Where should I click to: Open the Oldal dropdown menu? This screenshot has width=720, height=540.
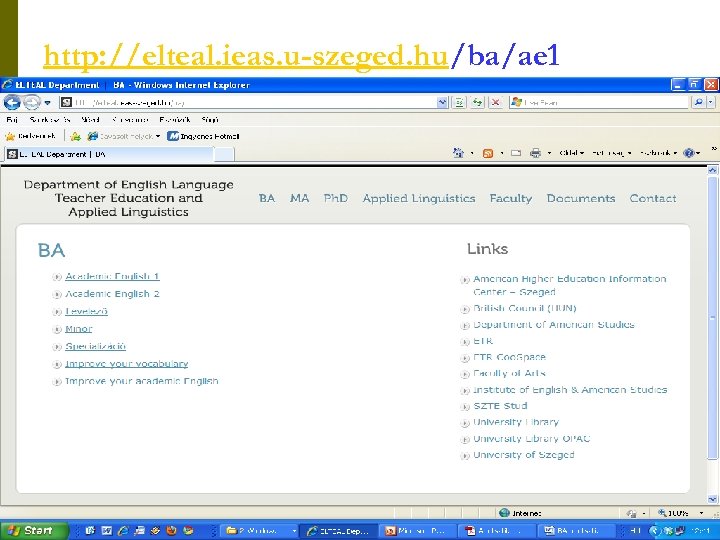[x=572, y=153]
